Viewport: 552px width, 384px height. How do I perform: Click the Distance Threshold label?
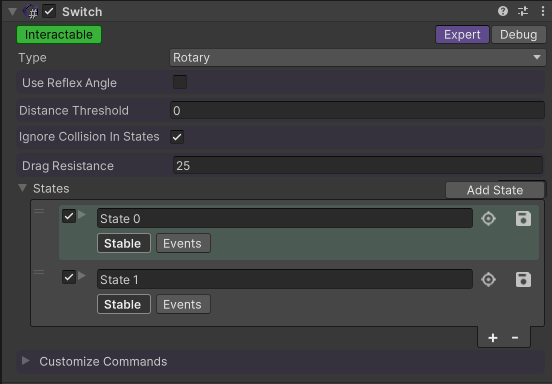pos(74,111)
